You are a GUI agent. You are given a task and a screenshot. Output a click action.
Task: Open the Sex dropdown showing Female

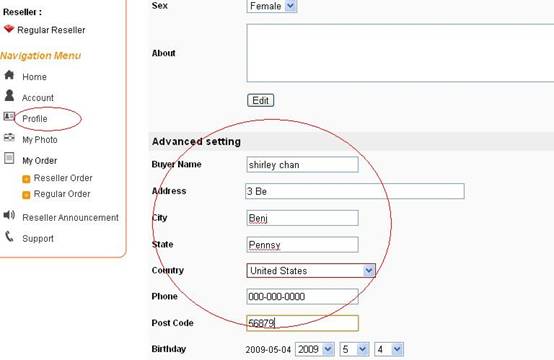(x=272, y=6)
